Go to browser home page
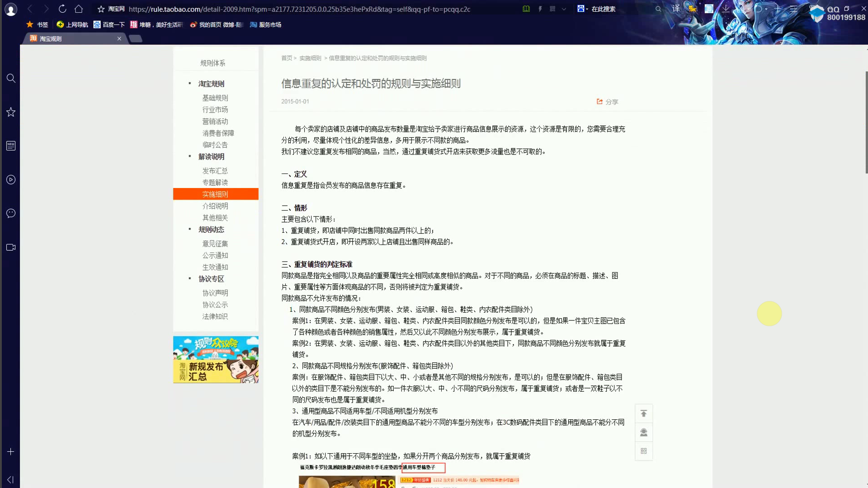This screenshot has width=868, height=488. [79, 9]
